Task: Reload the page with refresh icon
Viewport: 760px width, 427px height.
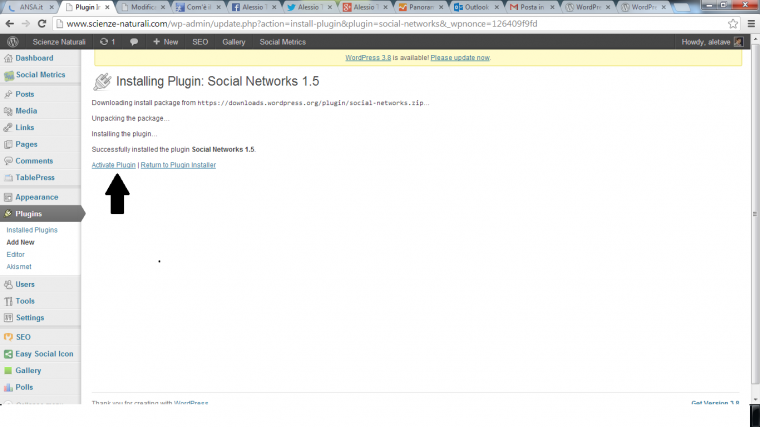Action: pyautogui.click(x=42, y=24)
